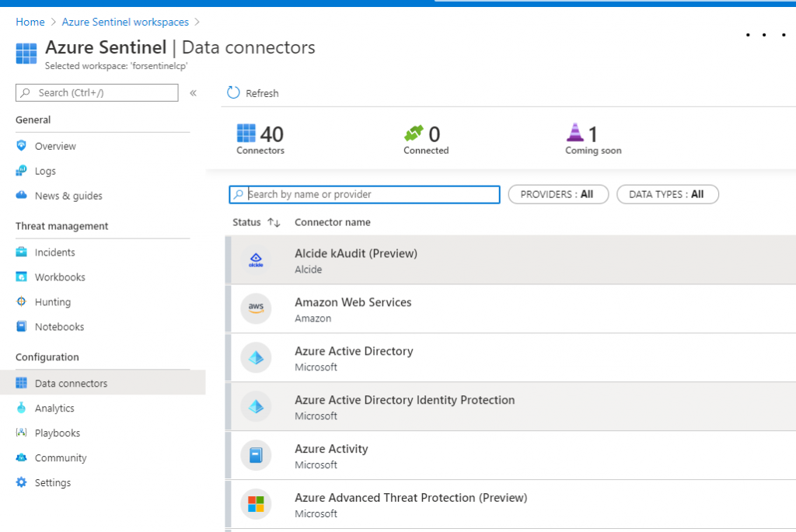This screenshot has width=796, height=532.
Task: Click the Refresh button label
Action: (262, 93)
